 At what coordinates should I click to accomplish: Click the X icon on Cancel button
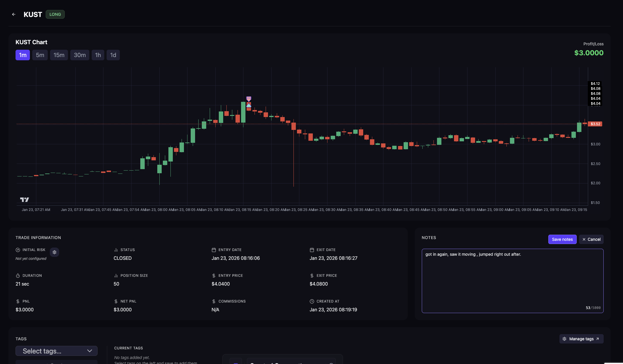coord(584,239)
